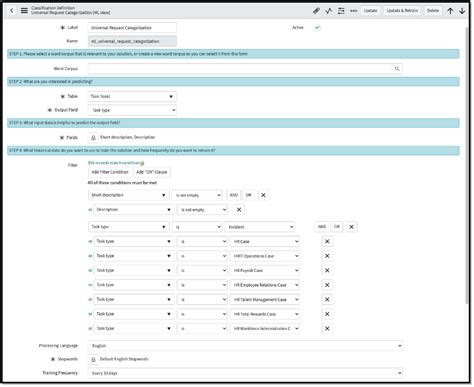Toggle the Active checkbox
The width and height of the screenshot is (474, 387).
[317, 28]
